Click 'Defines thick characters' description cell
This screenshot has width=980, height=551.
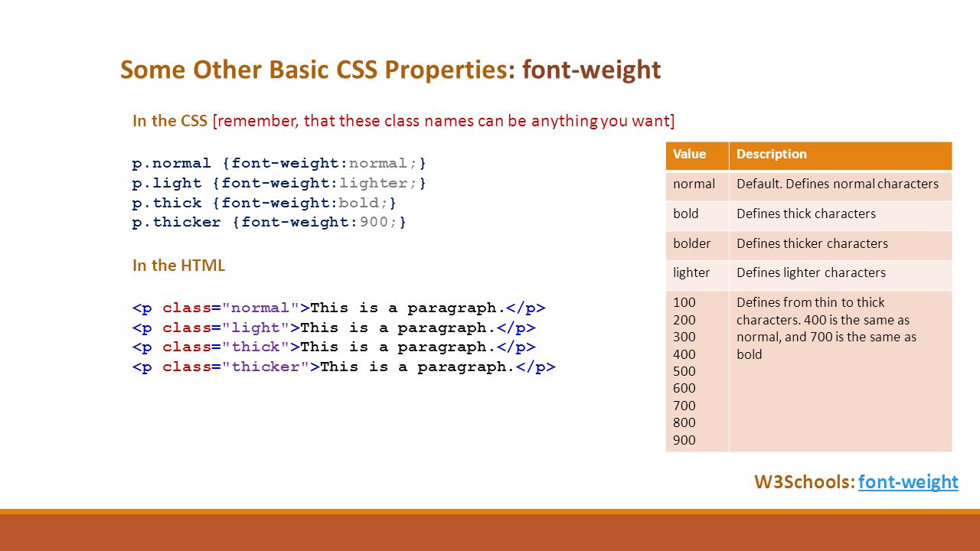pos(841,215)
